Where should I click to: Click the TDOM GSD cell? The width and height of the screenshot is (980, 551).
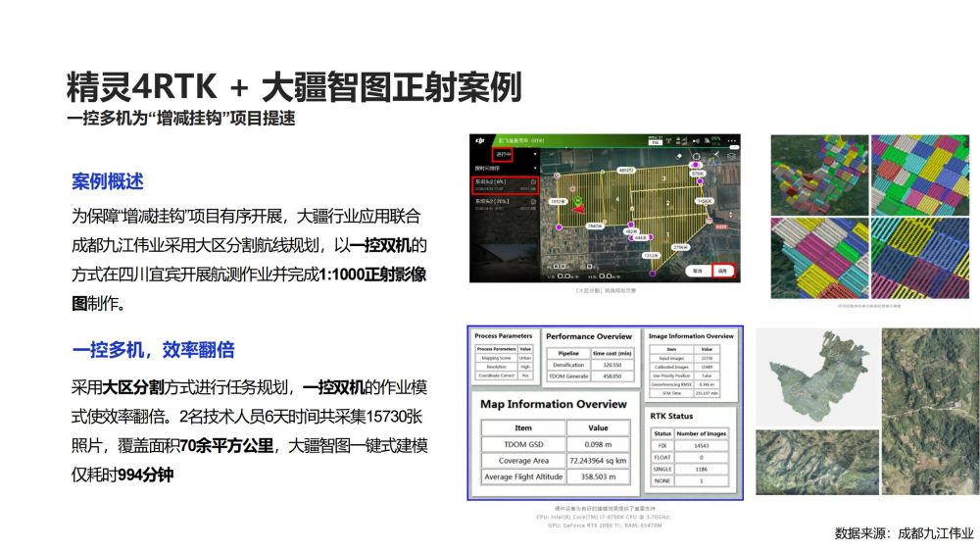click(x=523, y=444)
